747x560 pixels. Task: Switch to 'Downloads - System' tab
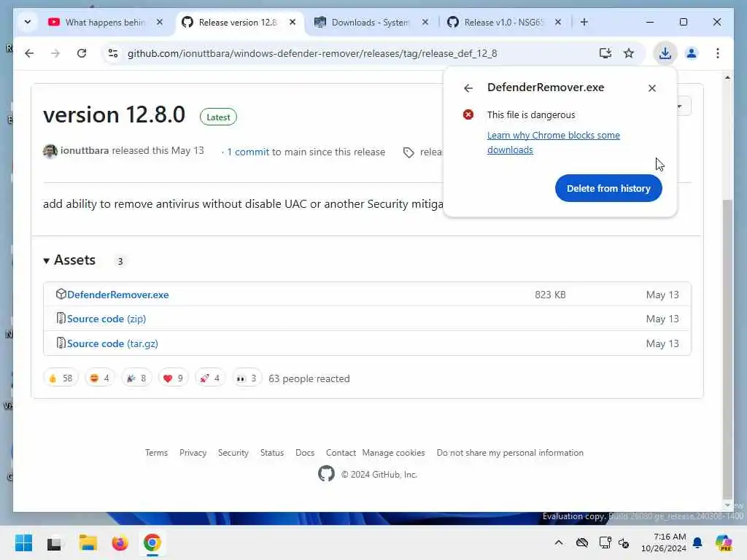370,23
